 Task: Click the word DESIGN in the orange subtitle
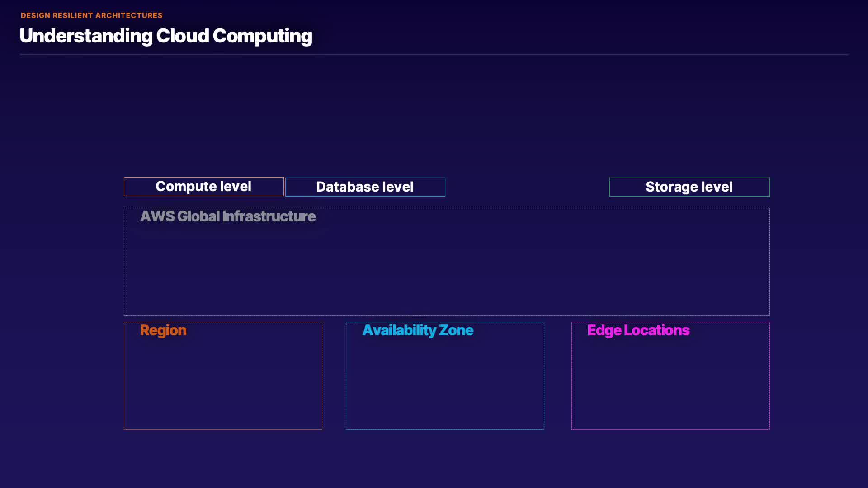35,15
